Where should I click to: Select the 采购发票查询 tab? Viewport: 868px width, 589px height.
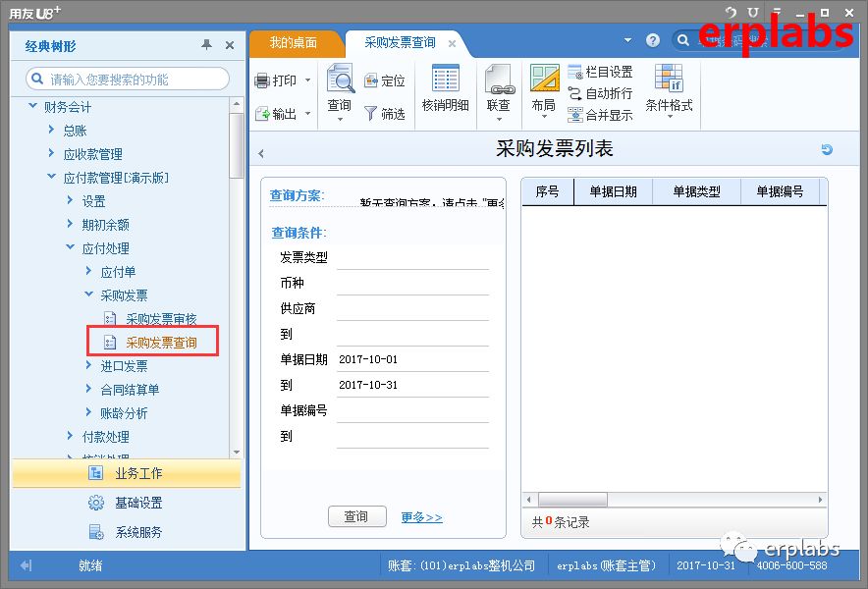[400, 42]
